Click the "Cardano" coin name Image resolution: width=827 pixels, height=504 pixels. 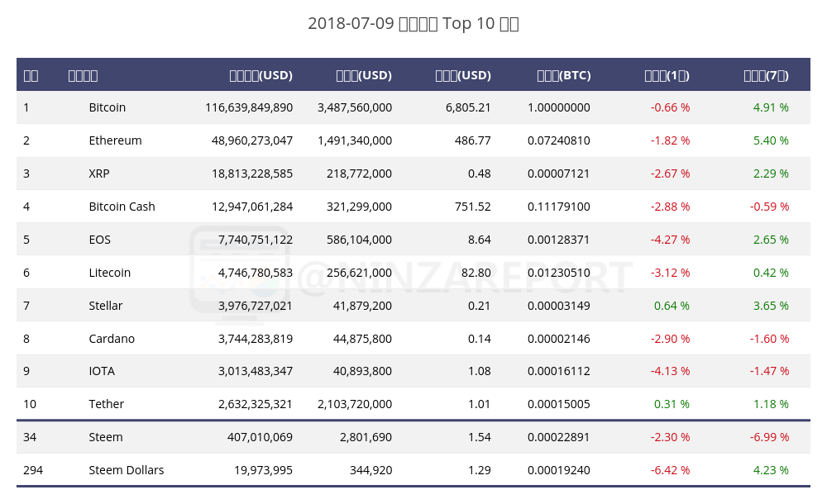tap(112, 339)
